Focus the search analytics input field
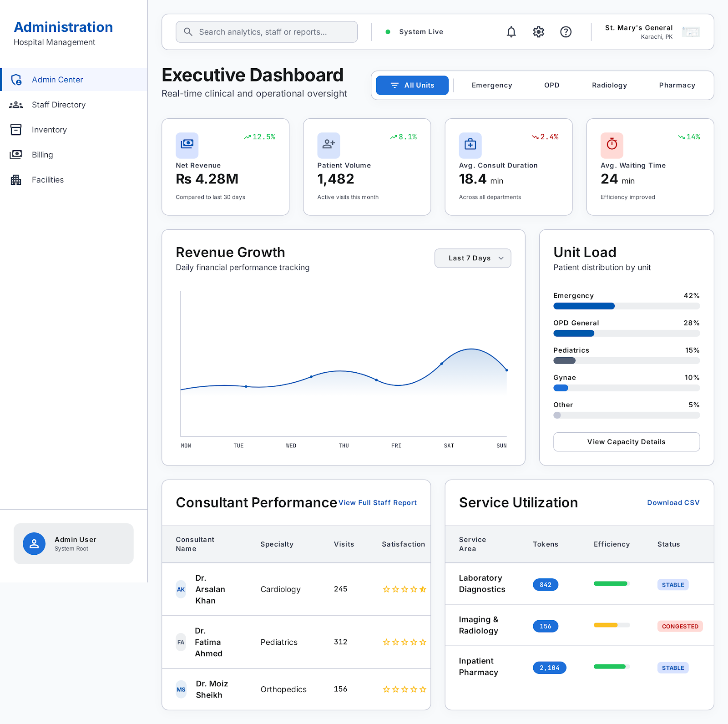The height and width of the screenshot is (724, 728). tap(267, 32)
